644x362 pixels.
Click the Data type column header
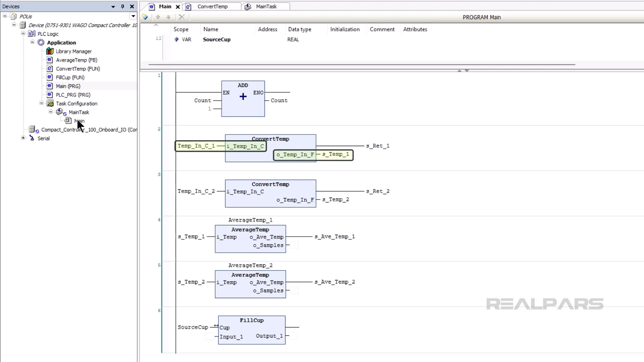tap(300, 29)
